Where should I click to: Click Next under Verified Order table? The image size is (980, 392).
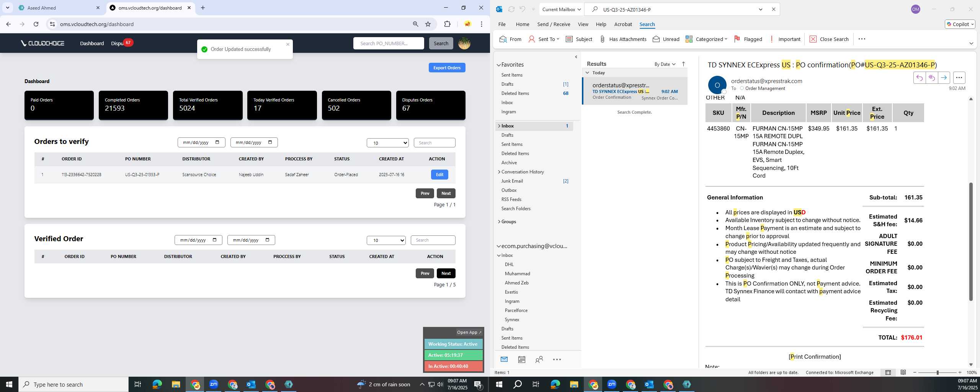446,273
